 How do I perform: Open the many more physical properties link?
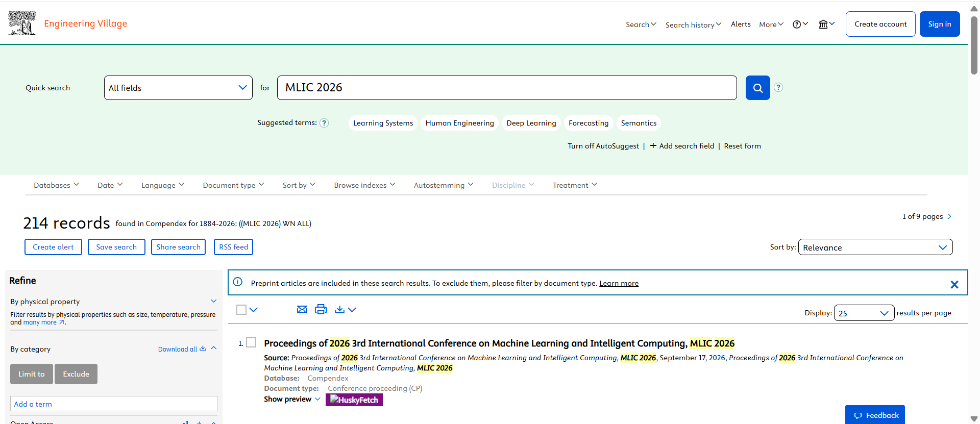[44, 322]
